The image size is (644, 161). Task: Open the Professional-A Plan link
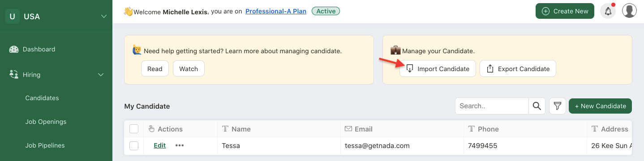tap(276, 11)
